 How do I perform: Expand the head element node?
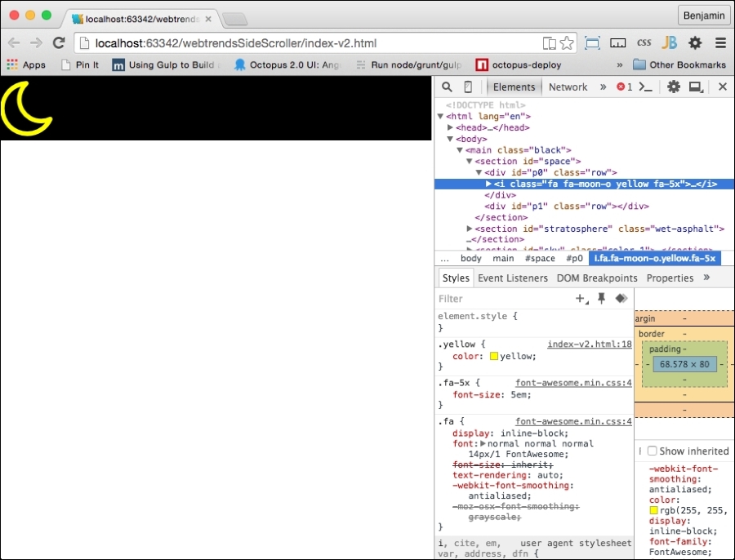(451, 128)
